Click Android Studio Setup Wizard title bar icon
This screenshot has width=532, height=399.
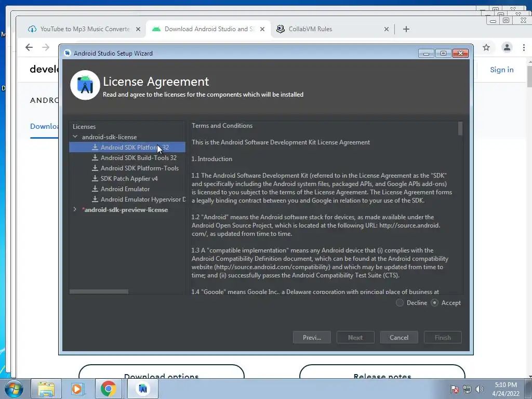(x=68, y=53)
